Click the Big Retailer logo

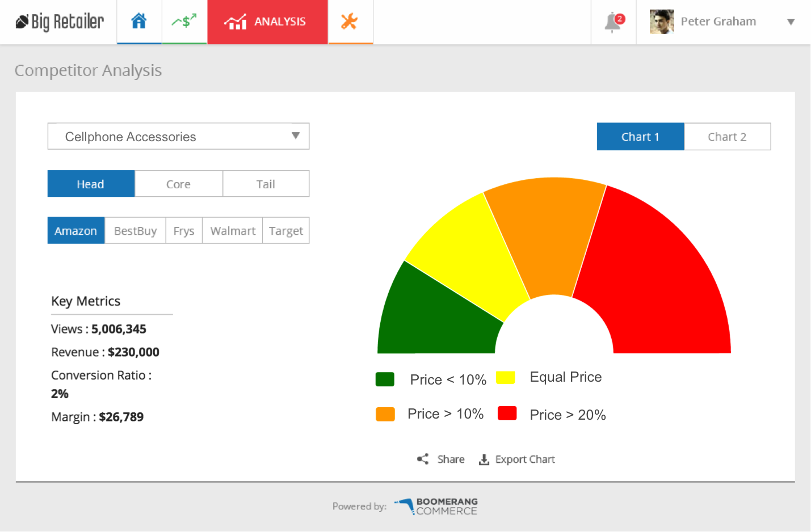click(x=60, y=22)
